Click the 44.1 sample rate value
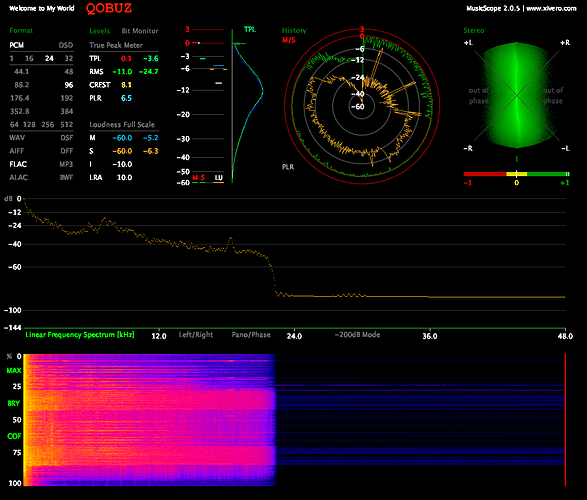This screenshot has width=587, height=500. 21,71
